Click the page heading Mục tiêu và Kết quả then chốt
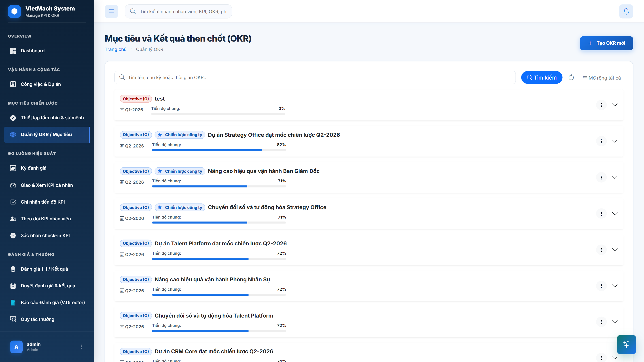The image size is (644, 362). coord(178,39)
